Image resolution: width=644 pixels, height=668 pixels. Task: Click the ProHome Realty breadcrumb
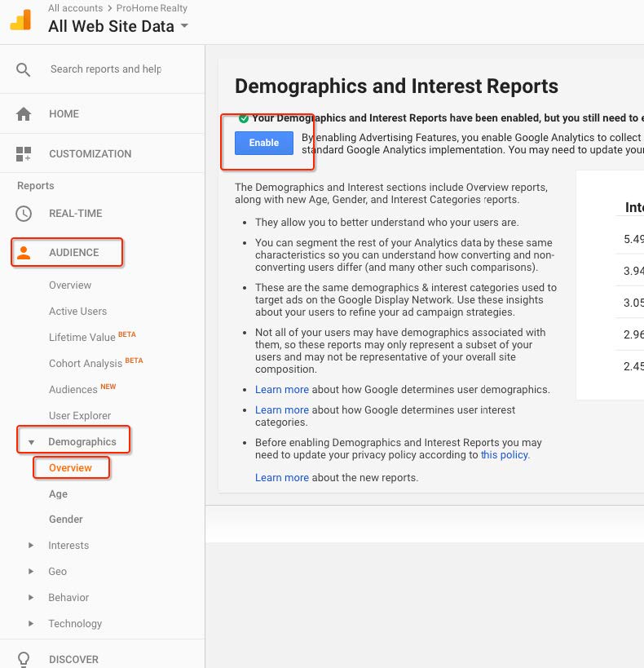pyautogui.click(x=152, y=8)
